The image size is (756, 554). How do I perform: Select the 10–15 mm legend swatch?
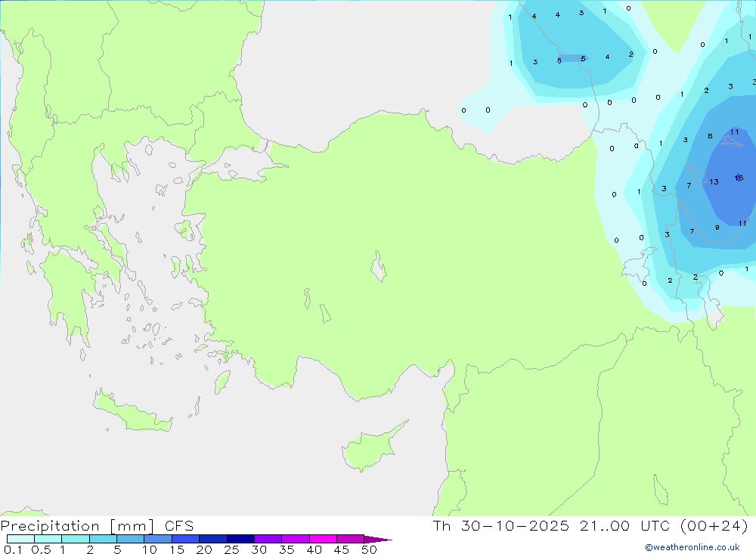[158, 539]
